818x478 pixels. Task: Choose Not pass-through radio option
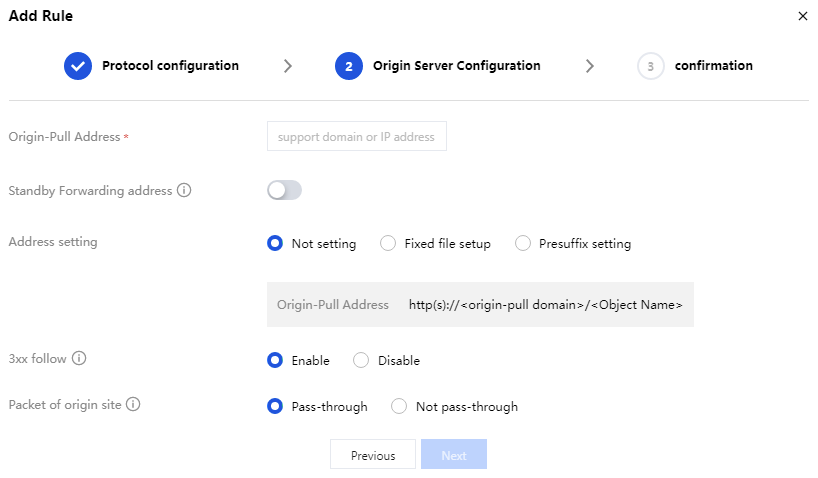coord(399,407)
